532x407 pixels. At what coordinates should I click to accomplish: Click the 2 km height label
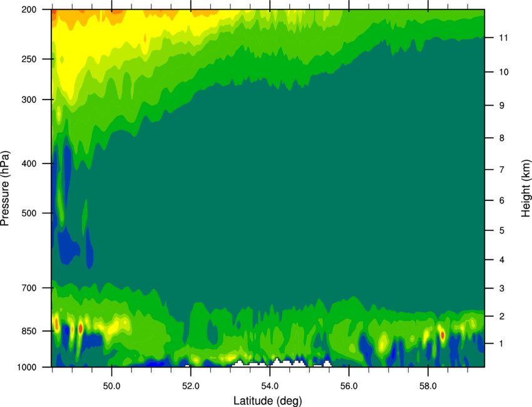tap(502, 316)
